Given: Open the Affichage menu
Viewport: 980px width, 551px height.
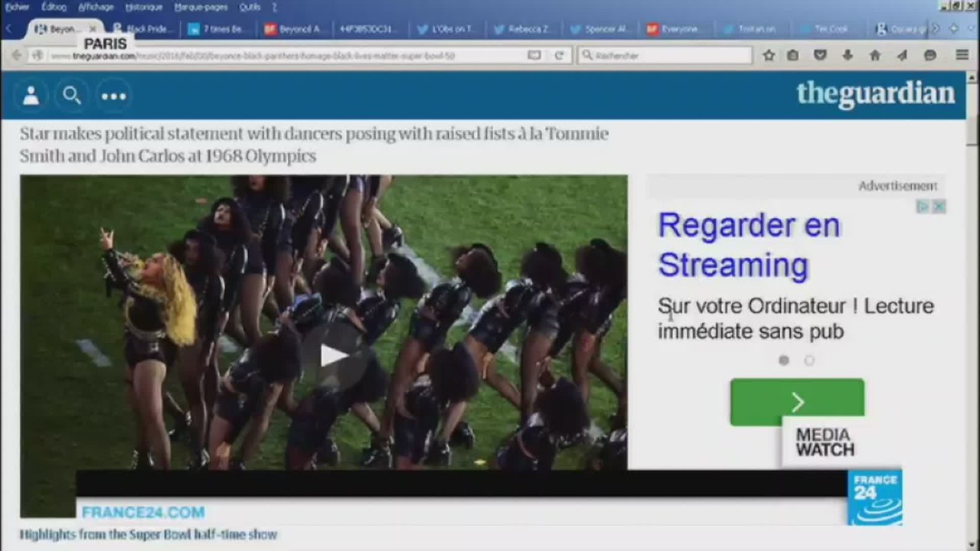Looking at the screenshot, I should [96, 7].
